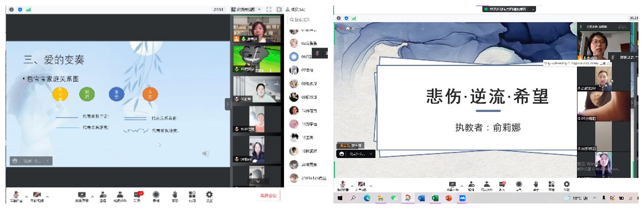Open view layout dropdown in left window
The height and width of the screenshot is (209, 644).
pyautogui.click(x=246, y=9)
